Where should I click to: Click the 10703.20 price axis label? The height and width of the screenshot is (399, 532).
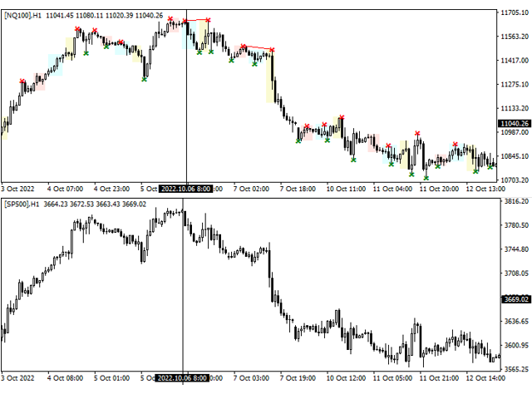tap(515, 180)
